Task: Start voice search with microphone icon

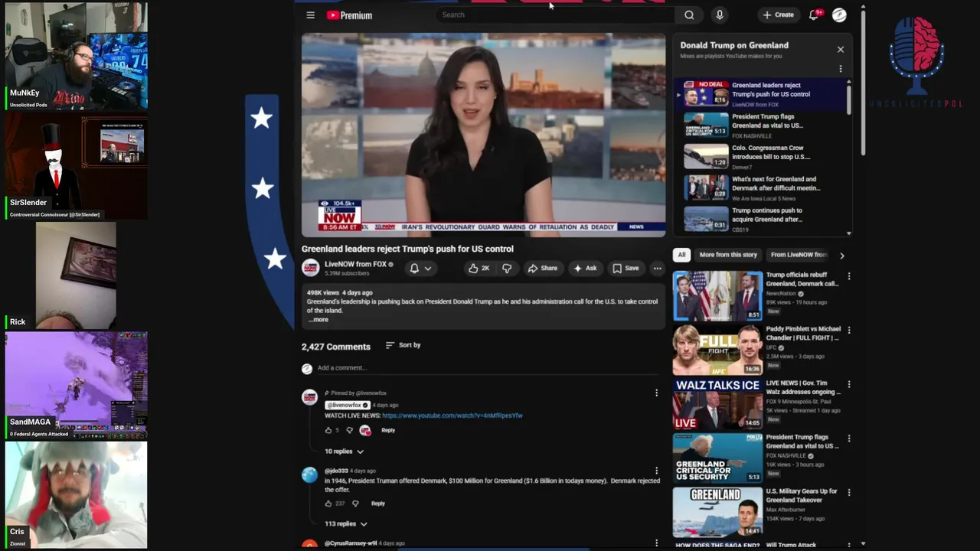Action: [x=719, y=15]
